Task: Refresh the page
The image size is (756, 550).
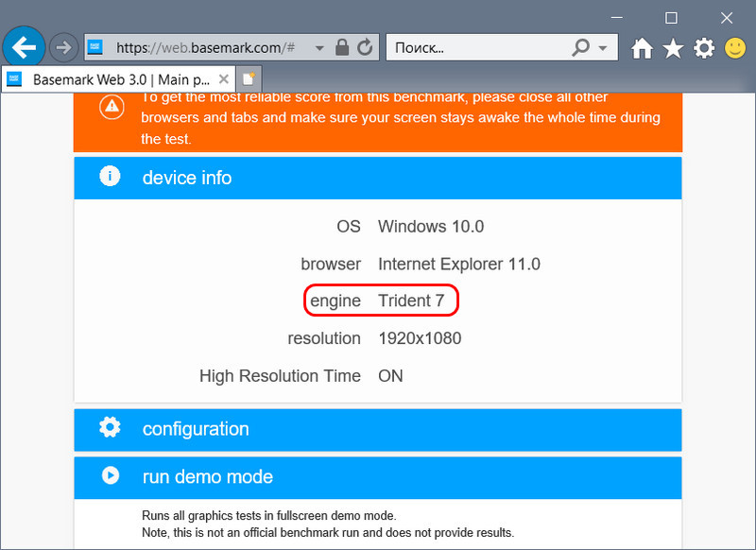Action: point(365,47)
